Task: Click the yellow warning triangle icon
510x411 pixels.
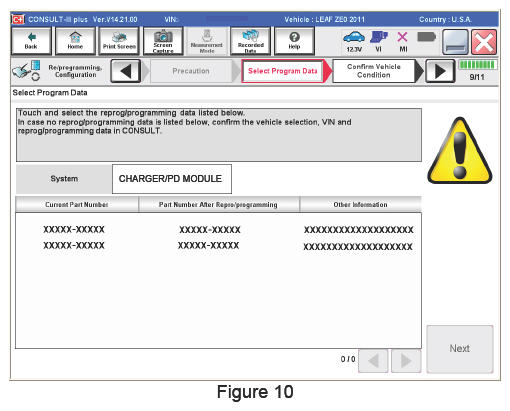Action: [x=460, y=150]
